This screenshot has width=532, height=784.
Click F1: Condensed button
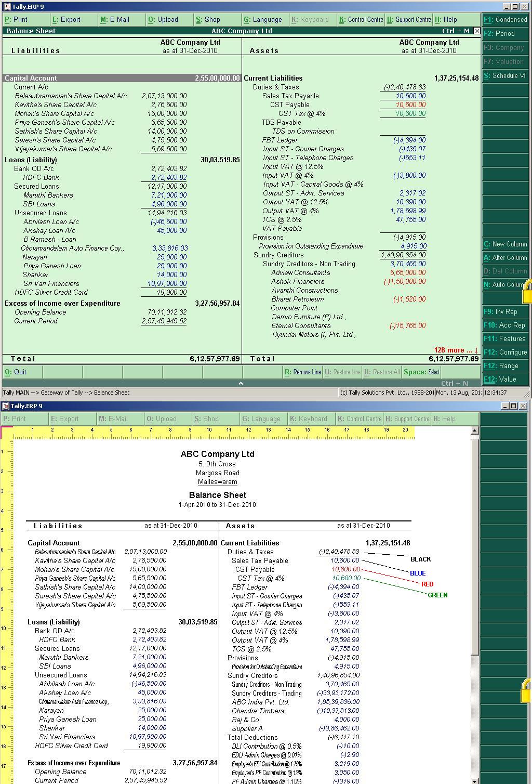point(505,19)
